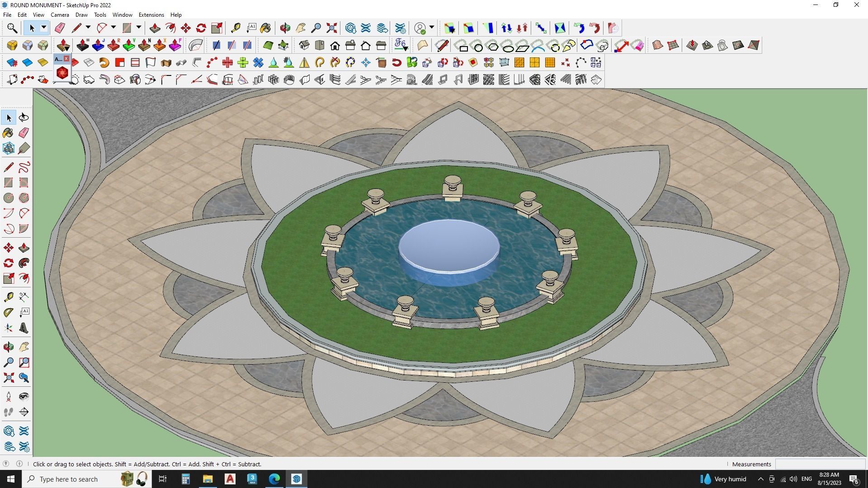868x488 pixels.
Task: Select the Sandbox From Contours tool
Action: tap(658, 45)
